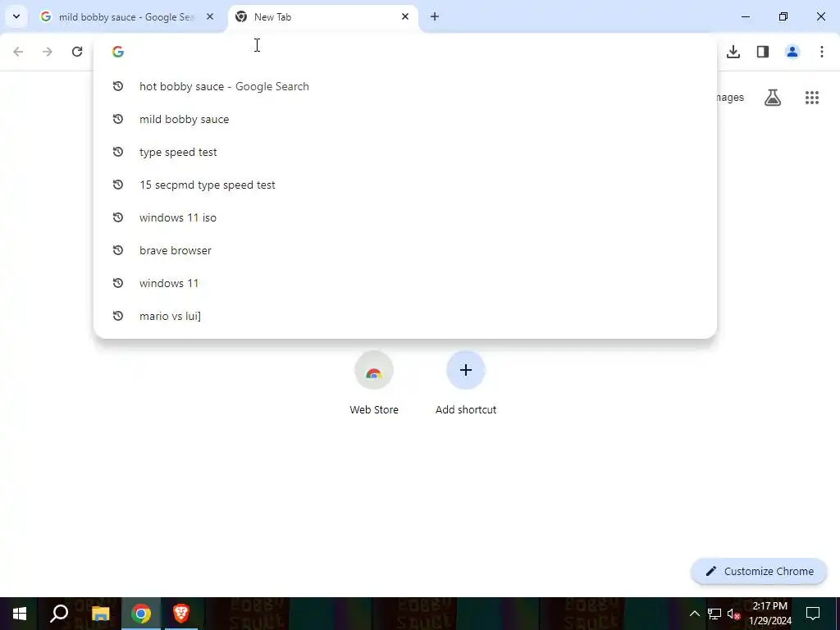Image resolution: width=840 pixels, height=630 pixels.
Task: Reload the page
Action: pos(77,52)
